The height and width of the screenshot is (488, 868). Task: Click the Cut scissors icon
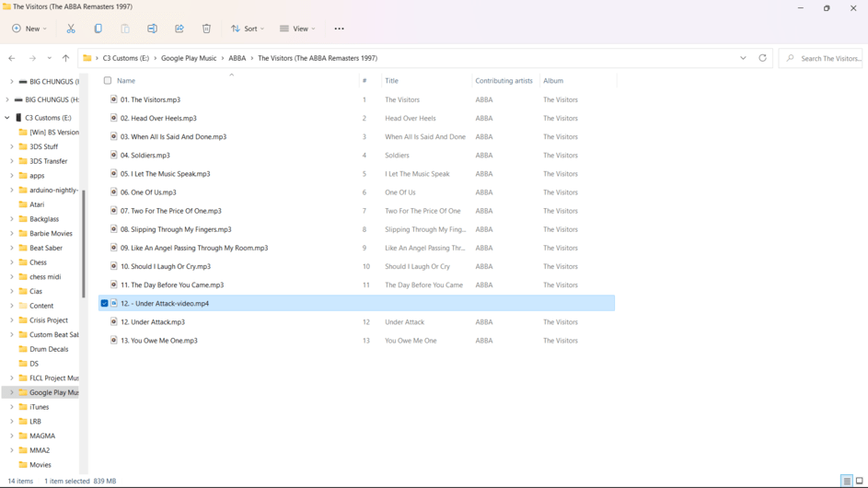point(71,29)
